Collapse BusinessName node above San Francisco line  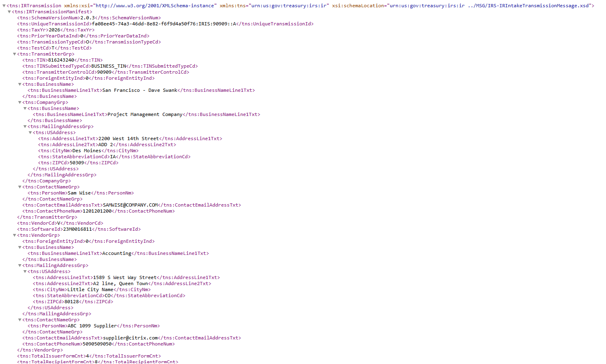(x=20, y=84)
